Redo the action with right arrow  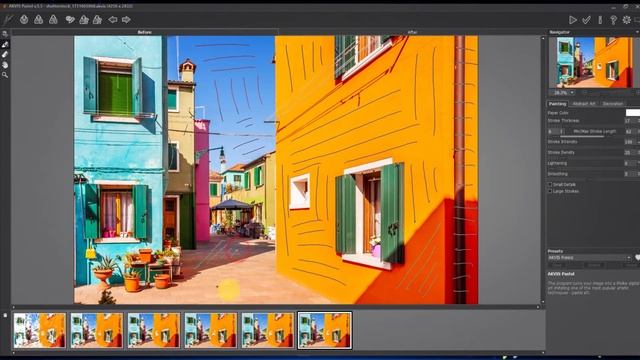[126, 20]
